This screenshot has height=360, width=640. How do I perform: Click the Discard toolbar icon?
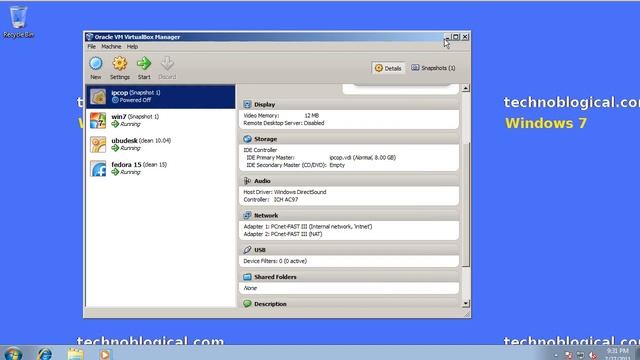[167, 64]
